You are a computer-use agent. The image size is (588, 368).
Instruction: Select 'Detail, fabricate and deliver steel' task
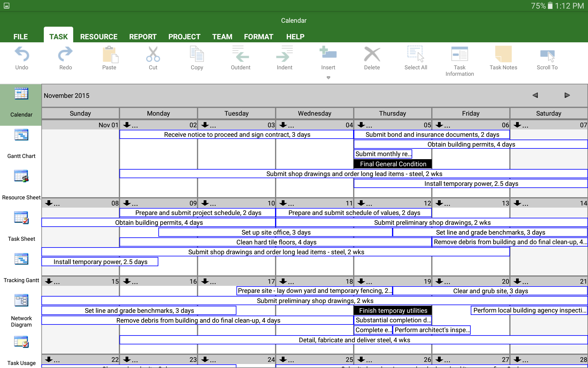(354, 340)
